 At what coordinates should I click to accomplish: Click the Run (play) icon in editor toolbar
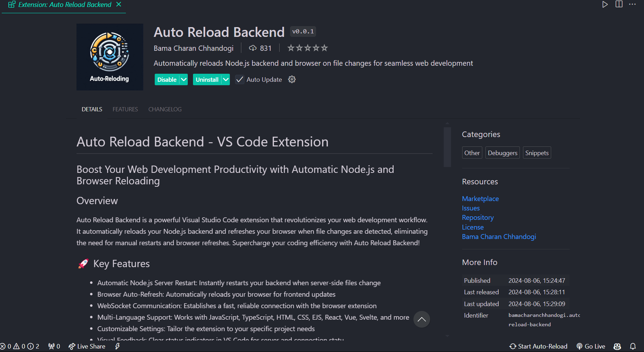[605, 5]
